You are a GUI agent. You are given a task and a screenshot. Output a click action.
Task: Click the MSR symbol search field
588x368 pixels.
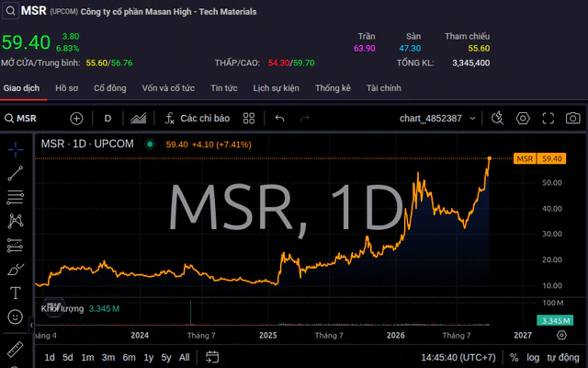pyautogui.click(x=20, y=119)
